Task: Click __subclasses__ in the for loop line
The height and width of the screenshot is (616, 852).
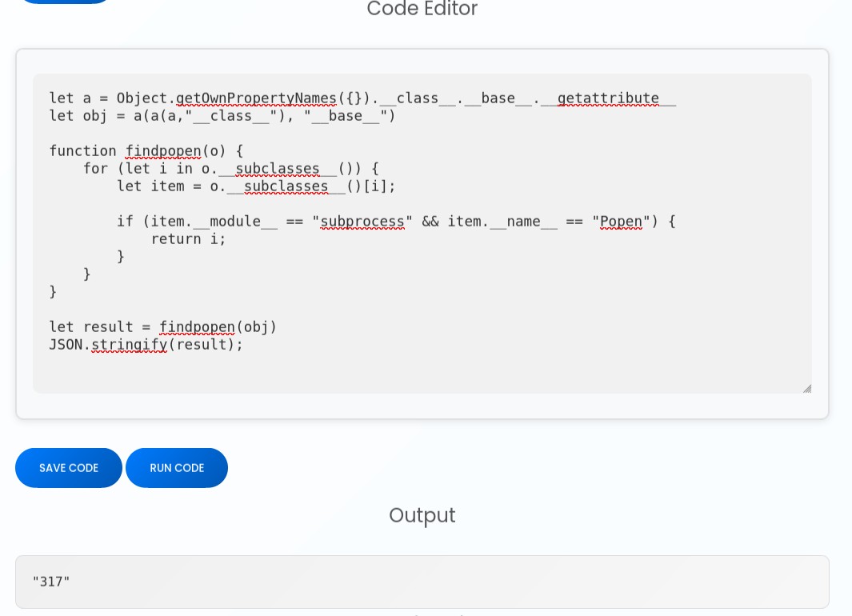Action: pos(278,169)
